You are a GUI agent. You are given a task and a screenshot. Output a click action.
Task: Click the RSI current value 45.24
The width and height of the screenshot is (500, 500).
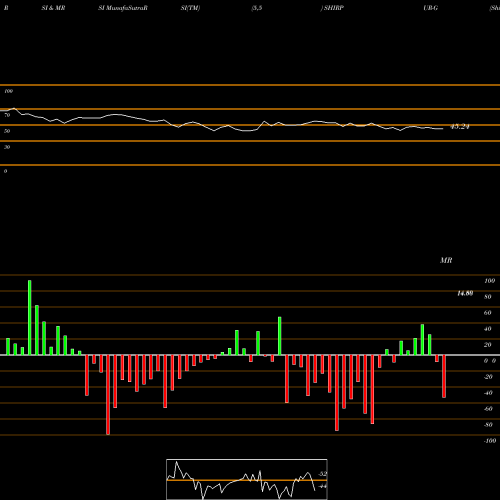[x=460, y=127]
